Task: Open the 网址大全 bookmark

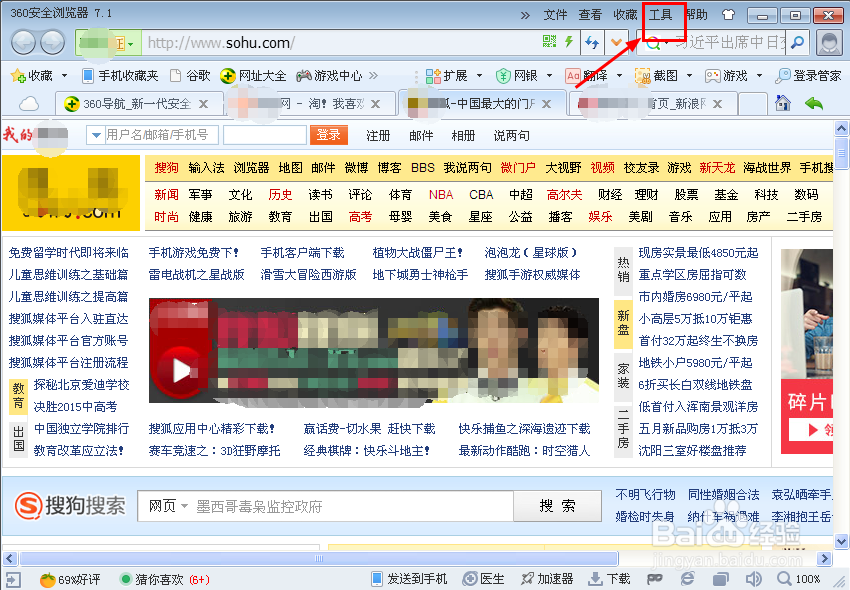Action: 253,75
